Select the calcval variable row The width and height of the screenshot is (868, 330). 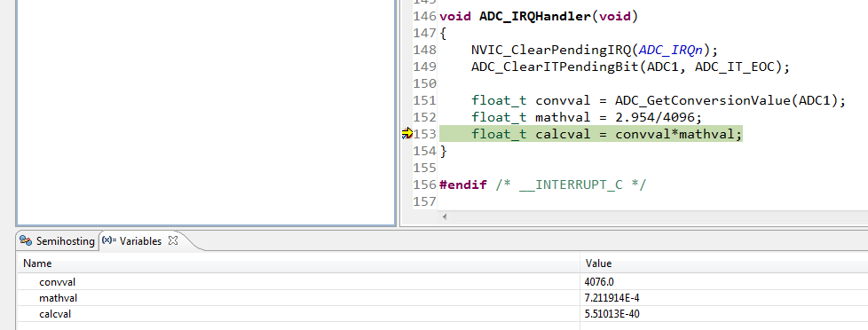tap(299, 314)
